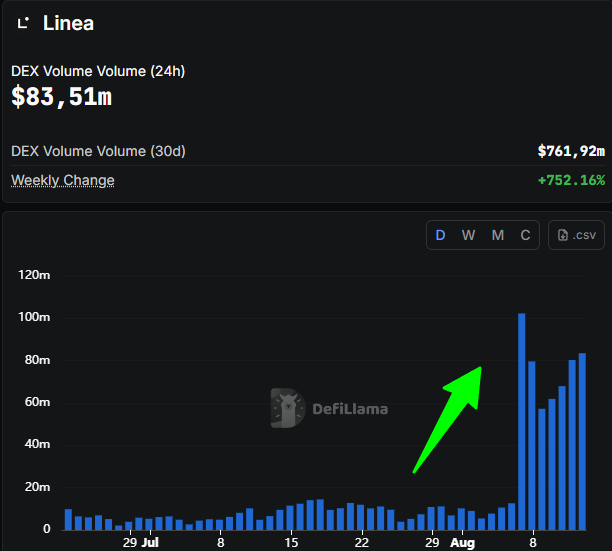
Task: Click the Jul x-axis label
Action: pyautogui.click(x=150, y=542)
